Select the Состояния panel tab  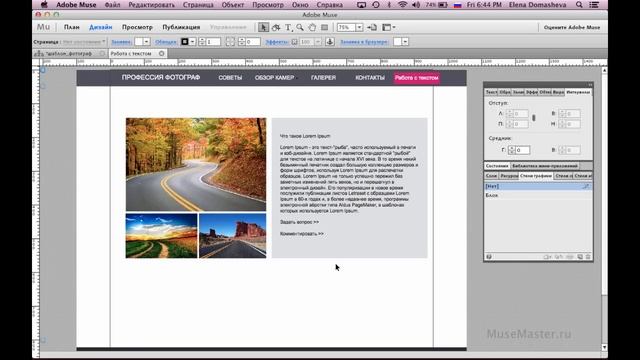(x=497, y=166)
